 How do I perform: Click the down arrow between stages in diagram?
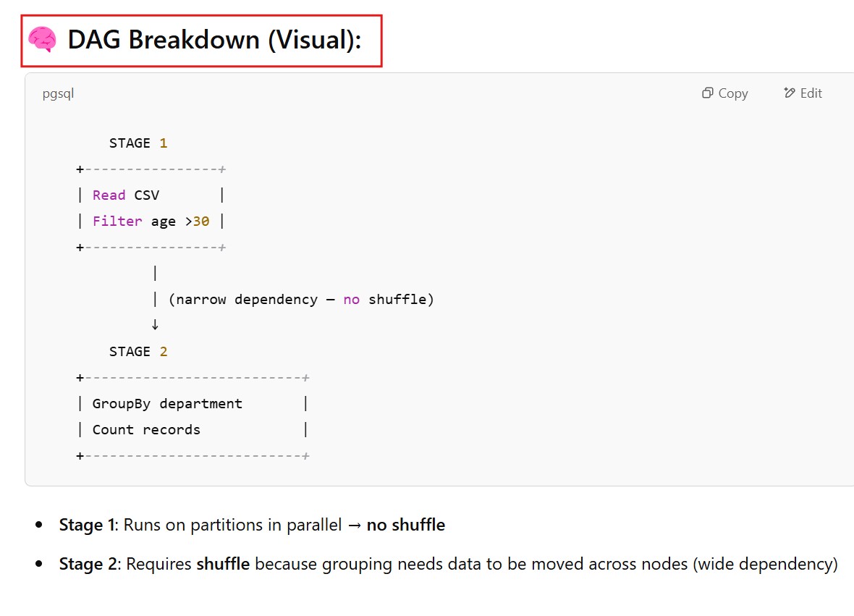pos(155,324)
